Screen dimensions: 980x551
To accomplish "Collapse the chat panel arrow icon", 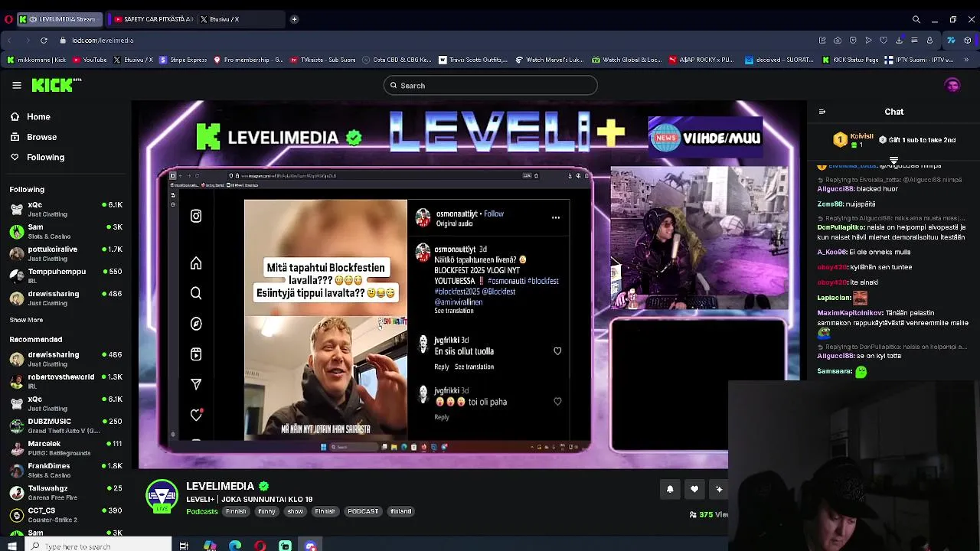I will tap(822, 112).
